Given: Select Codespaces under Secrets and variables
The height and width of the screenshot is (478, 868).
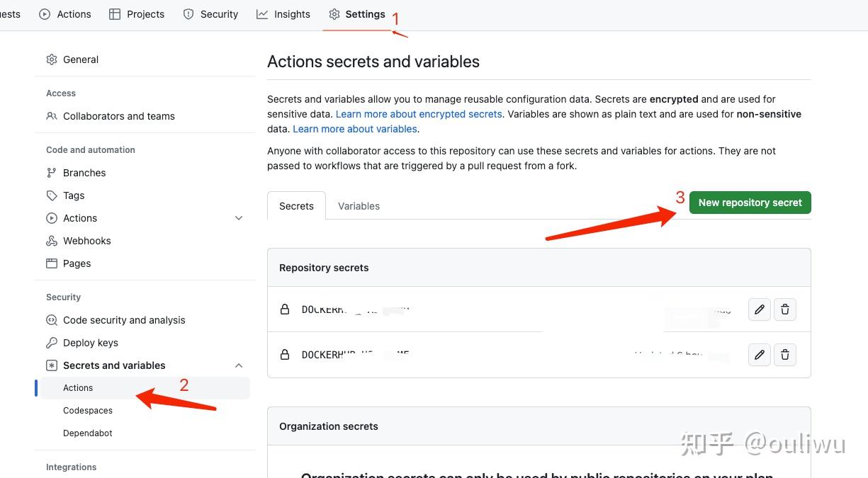Looking at the screenshot, I should [87, 410].
